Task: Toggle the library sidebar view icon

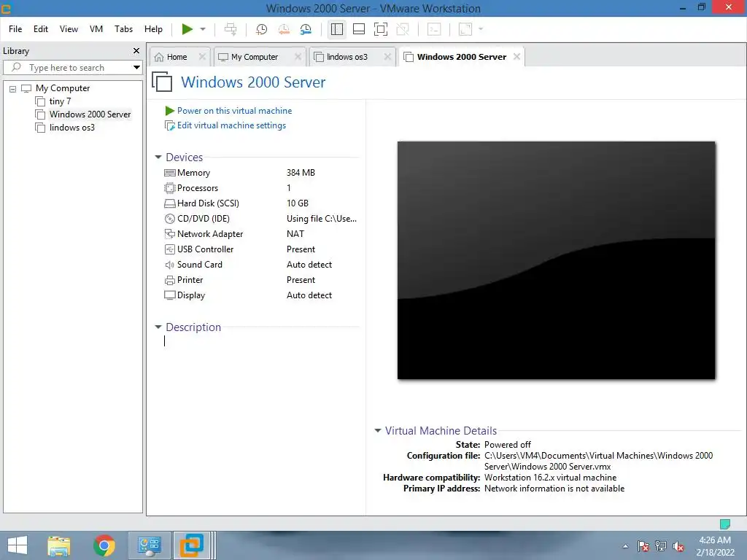Action: 337,29
